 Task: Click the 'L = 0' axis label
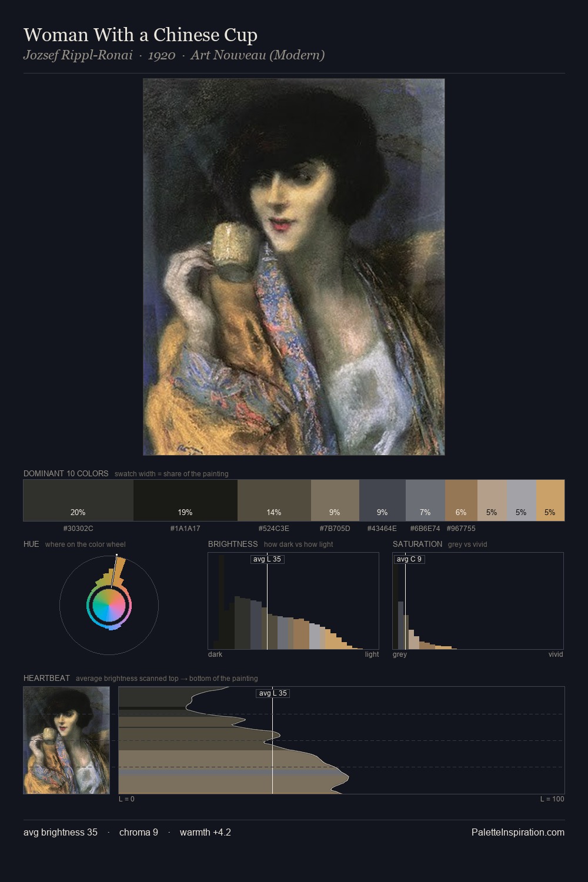point(126,799)
